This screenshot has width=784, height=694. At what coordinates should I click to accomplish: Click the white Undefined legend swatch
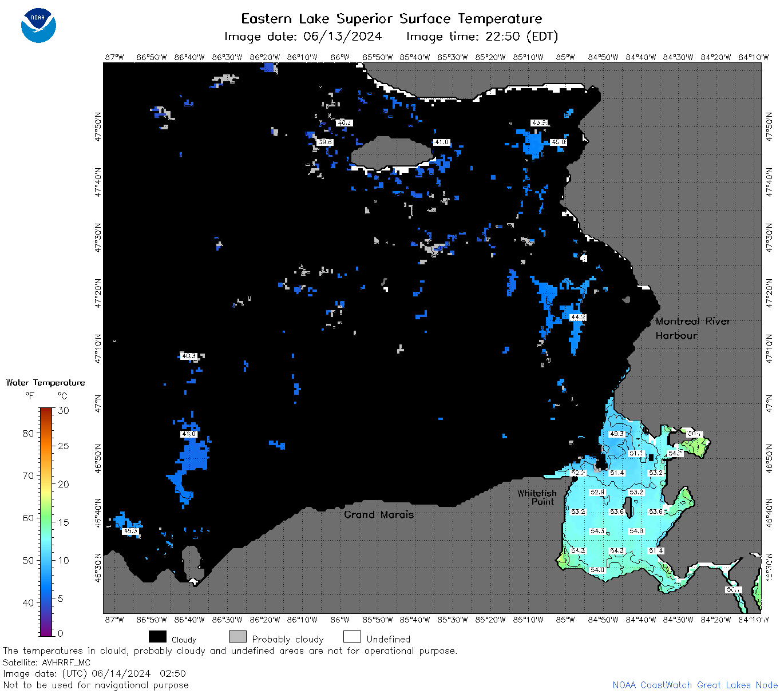point(352,637)
